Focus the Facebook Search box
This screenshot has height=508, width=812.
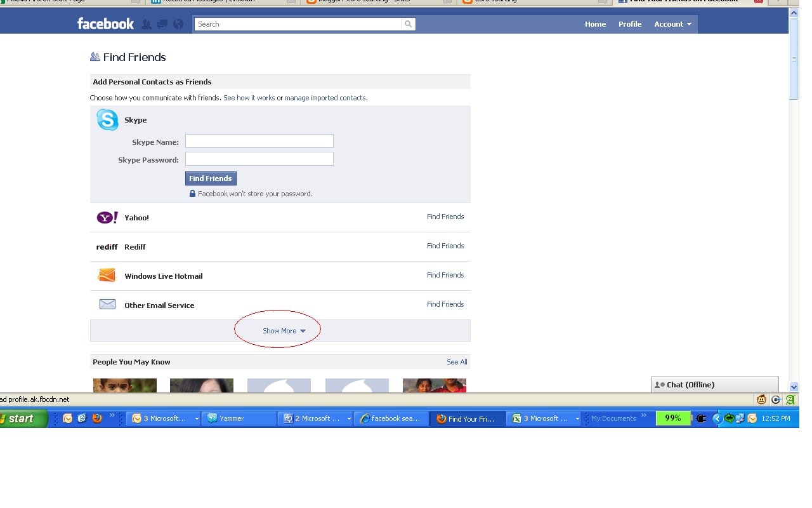click(298, 24)
